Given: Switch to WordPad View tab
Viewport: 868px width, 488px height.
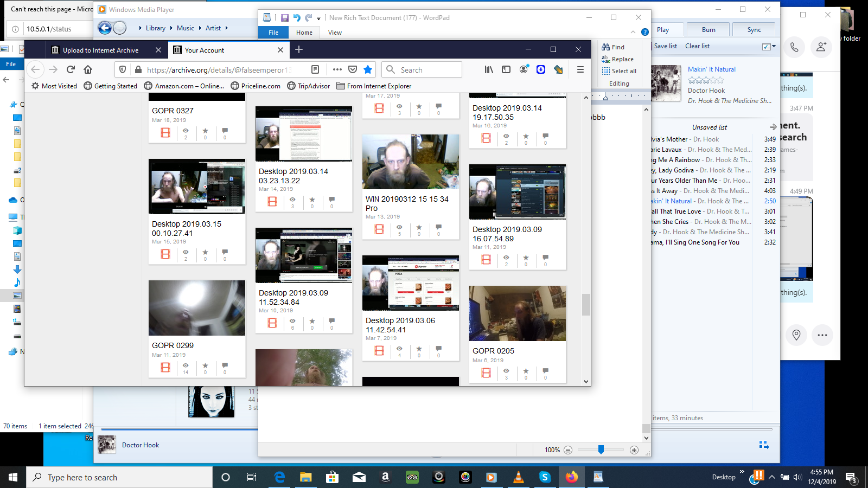Looking at the screenshot, I should coord(335,33).
